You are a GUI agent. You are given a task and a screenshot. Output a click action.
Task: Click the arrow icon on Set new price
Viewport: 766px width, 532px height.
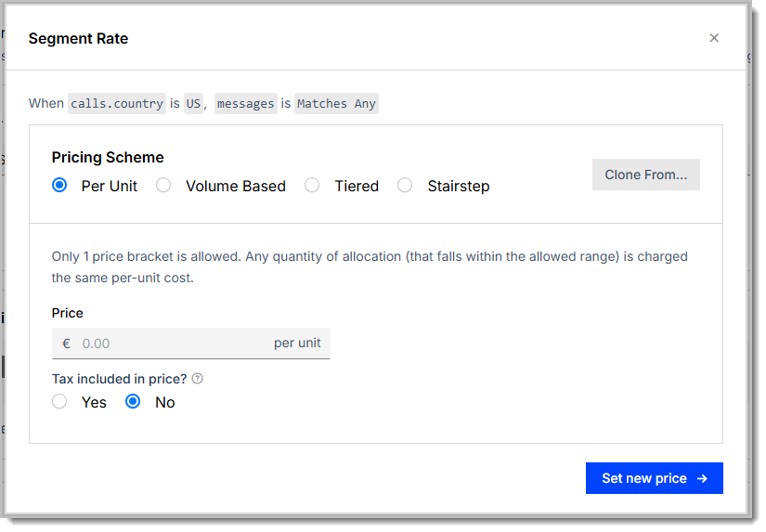tap(702, 478)
